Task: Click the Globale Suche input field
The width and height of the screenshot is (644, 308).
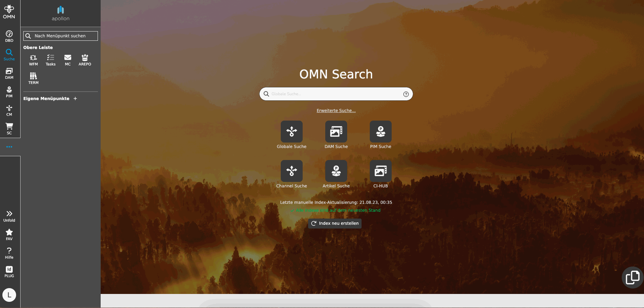Action: tap(336, 94)
